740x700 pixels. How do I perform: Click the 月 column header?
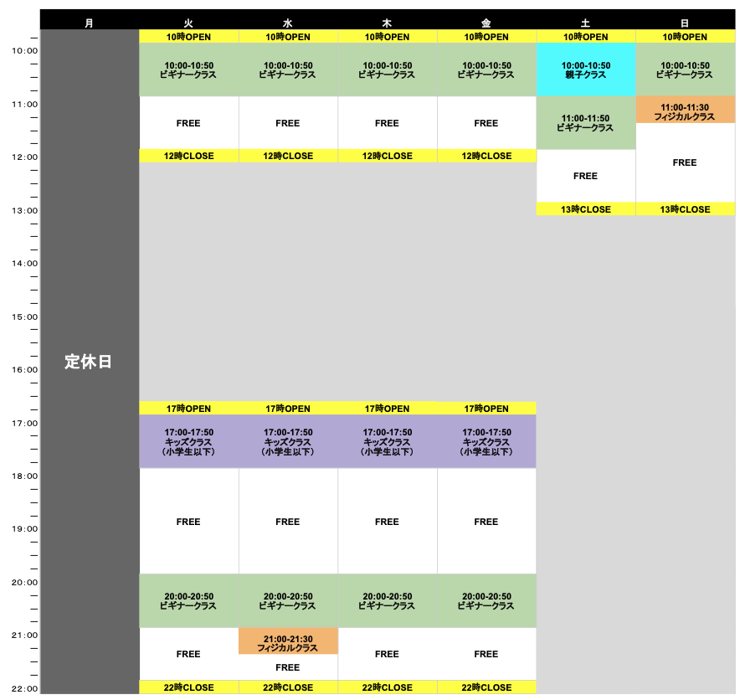[89, 23]
